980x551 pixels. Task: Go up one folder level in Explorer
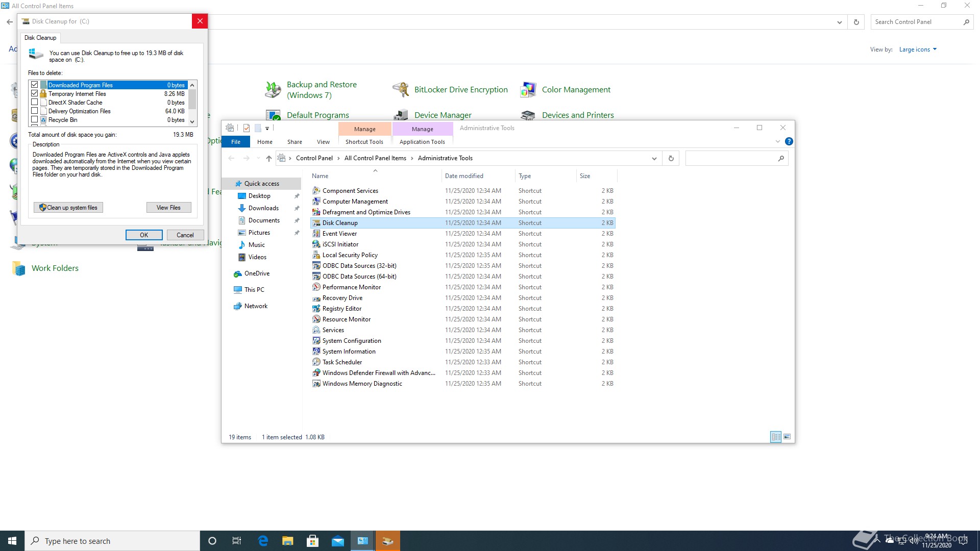tap(268, 158)
